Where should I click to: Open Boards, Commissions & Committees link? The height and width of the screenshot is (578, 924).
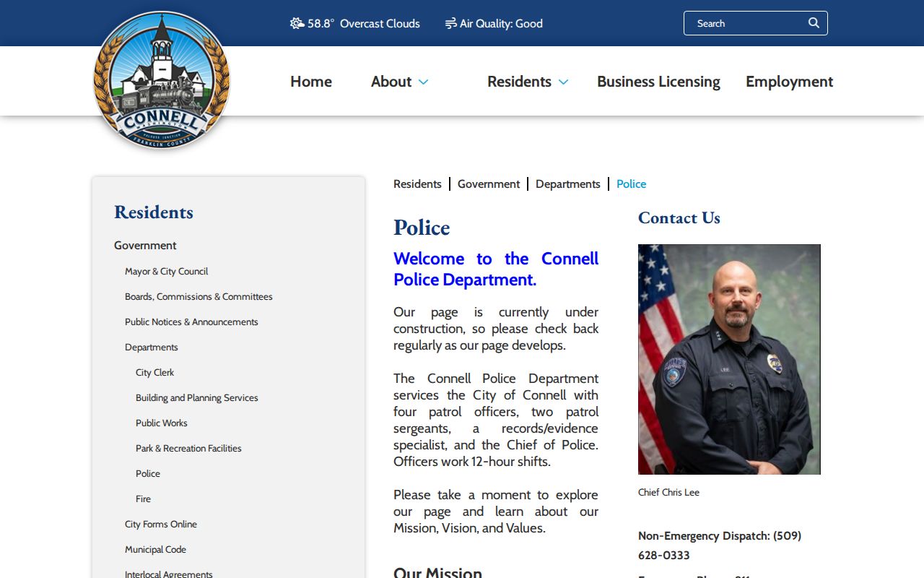tap(199, 297)
